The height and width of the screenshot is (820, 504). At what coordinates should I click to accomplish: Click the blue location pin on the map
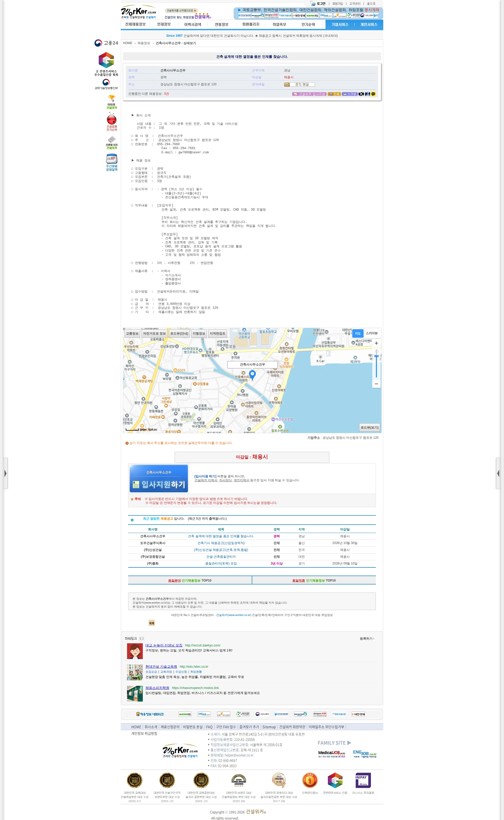point(252,375)
